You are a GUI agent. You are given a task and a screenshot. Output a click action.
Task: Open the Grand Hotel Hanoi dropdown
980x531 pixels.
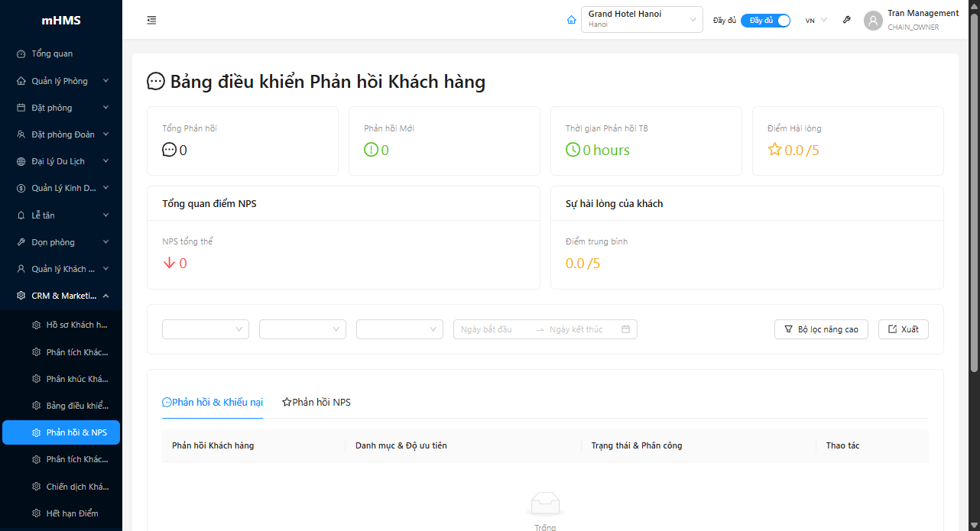click(x=641, y=19)
